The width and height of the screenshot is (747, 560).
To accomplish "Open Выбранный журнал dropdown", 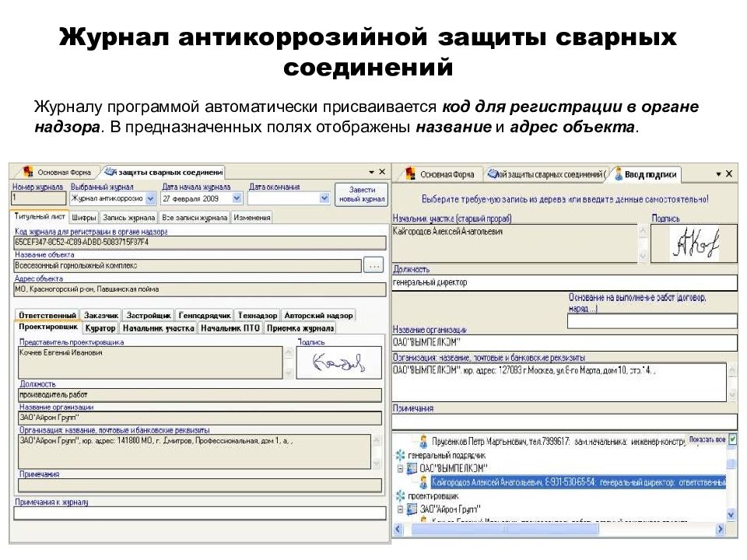I will click(x=150, y=198).
